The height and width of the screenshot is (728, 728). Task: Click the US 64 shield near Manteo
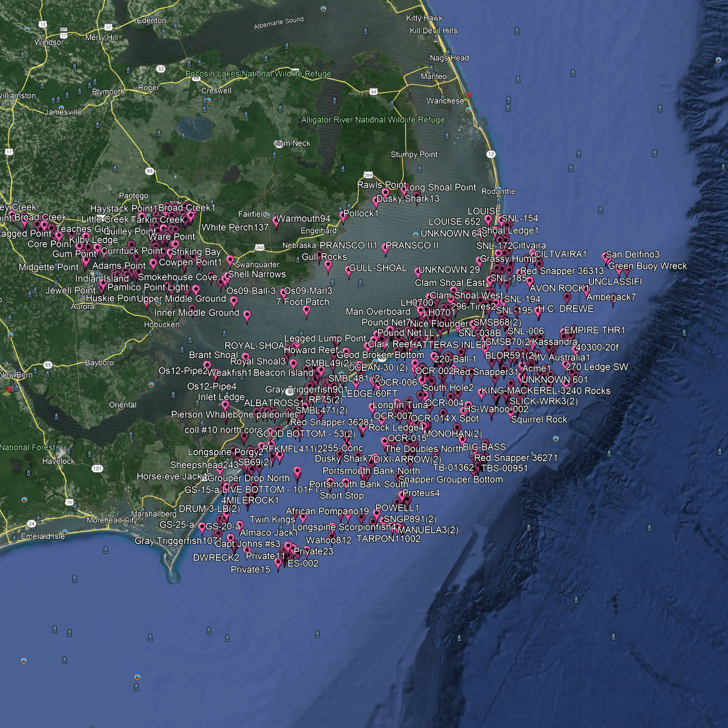click(x=373, y=92)
